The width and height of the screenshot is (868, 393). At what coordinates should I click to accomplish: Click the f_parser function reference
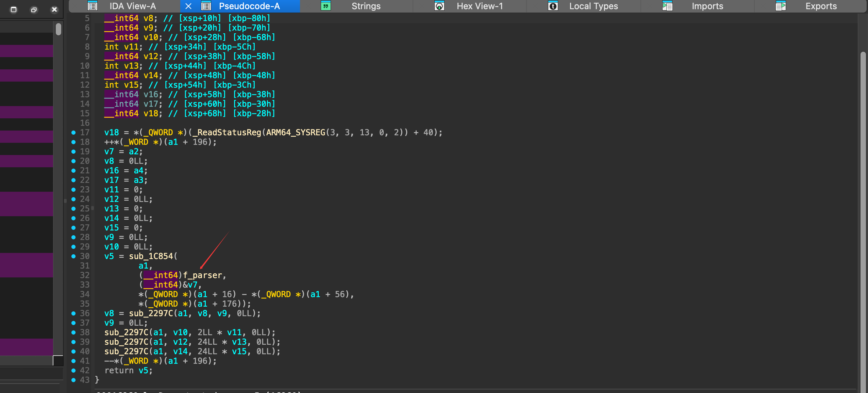click(202, 275)
